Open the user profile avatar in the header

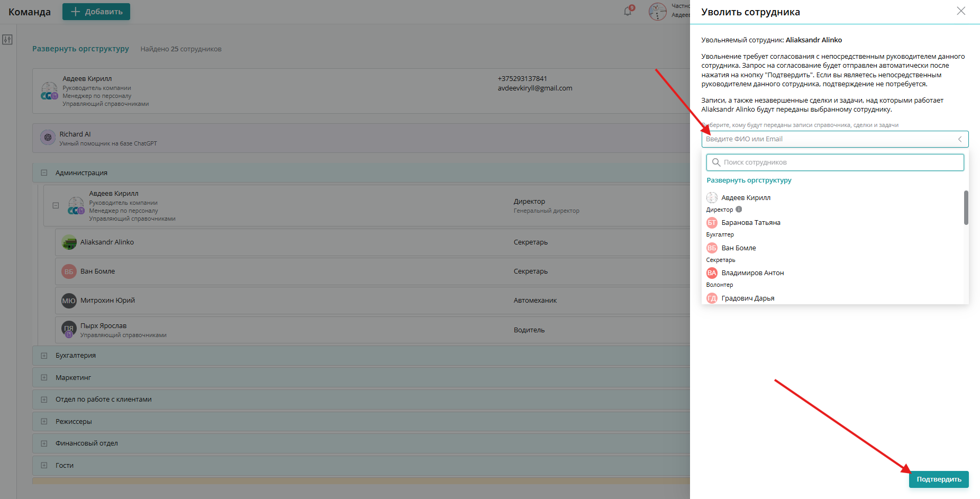658,11
